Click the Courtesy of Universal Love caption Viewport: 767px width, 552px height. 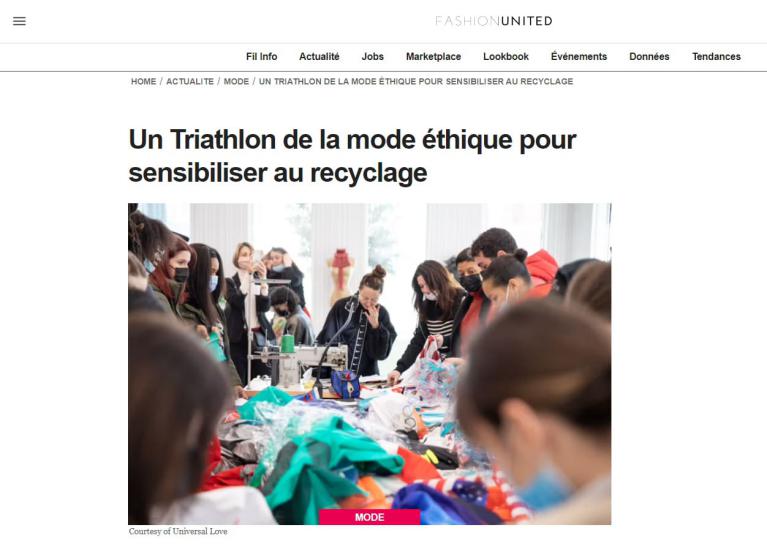coord(178,531)
